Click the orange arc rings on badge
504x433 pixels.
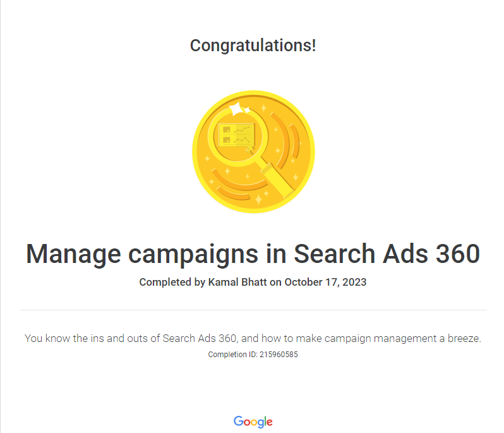[x=292, y=144]
